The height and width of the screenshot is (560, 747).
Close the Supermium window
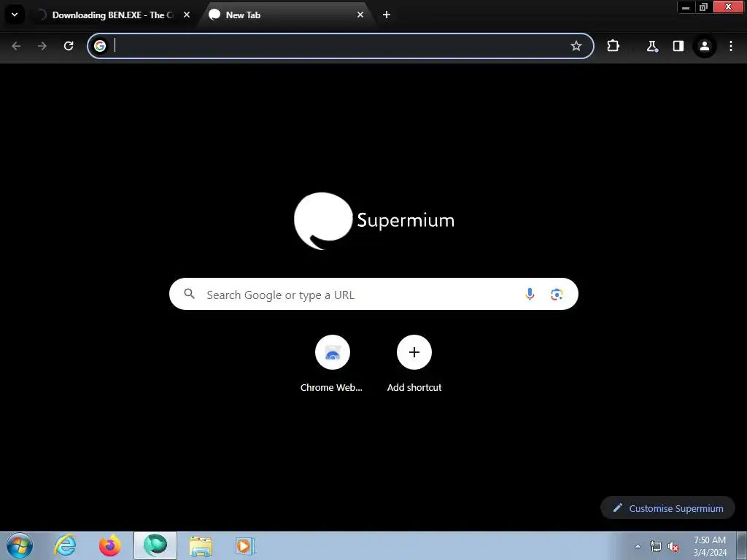coord(729,7)
